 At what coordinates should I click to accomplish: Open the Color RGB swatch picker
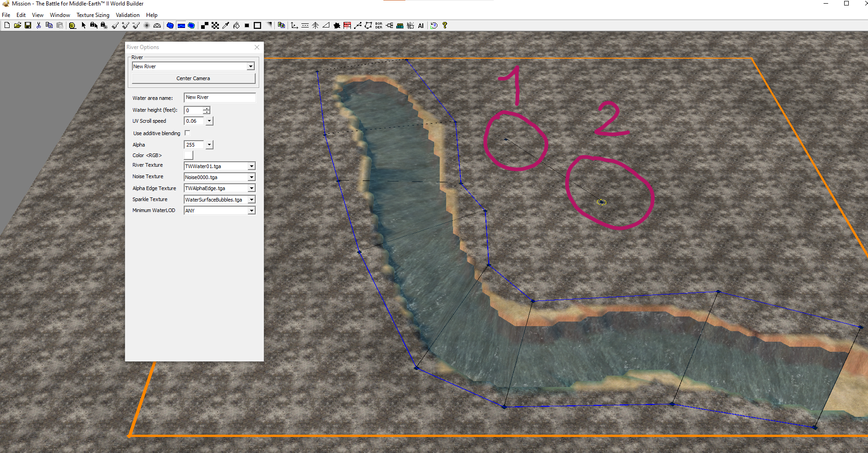click(x=188, y=155)
